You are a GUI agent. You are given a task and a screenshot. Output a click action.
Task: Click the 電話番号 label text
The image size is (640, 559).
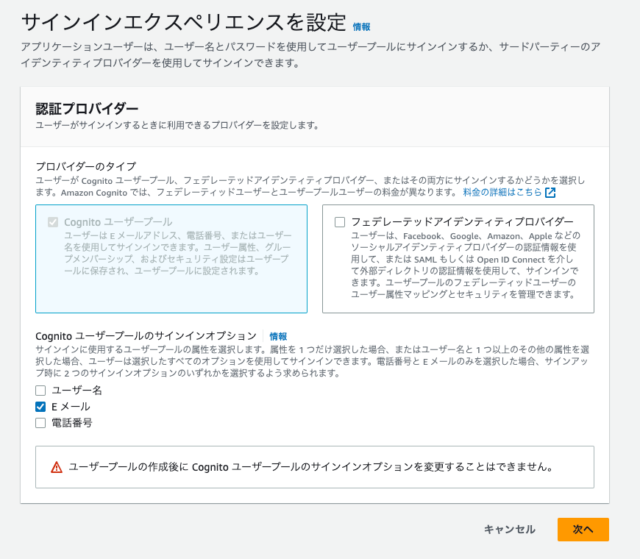pos(72,423)
